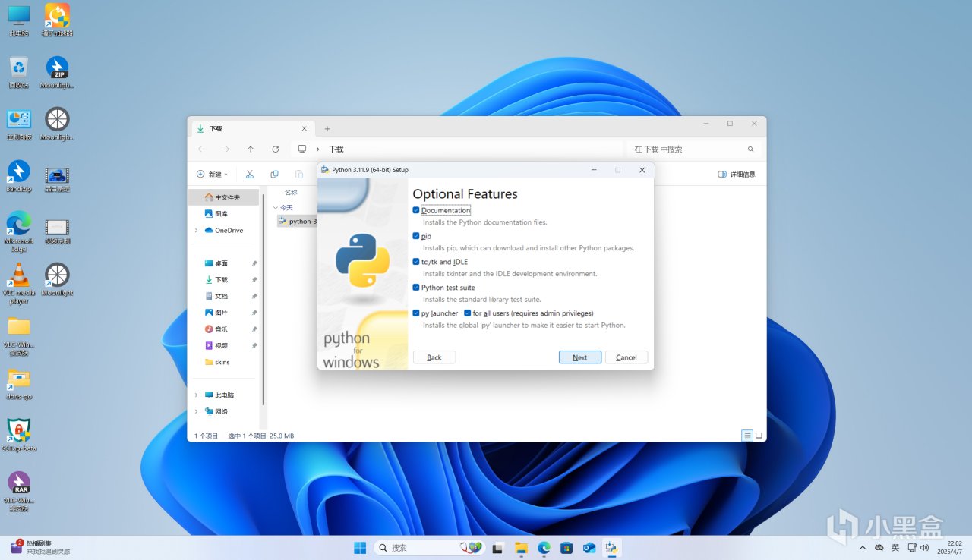Select the Recycle Bin desktop icon
972x560 pixels.
click(x=19, y=72)
